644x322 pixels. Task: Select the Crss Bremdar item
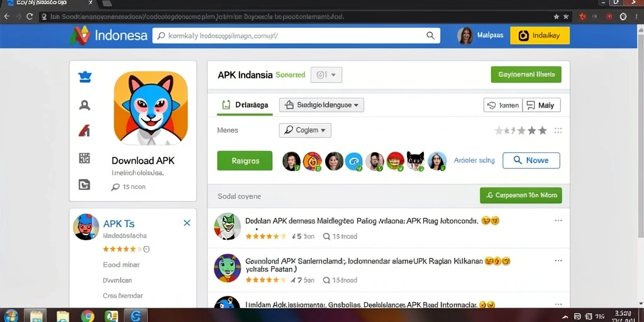tap(123, 296)
